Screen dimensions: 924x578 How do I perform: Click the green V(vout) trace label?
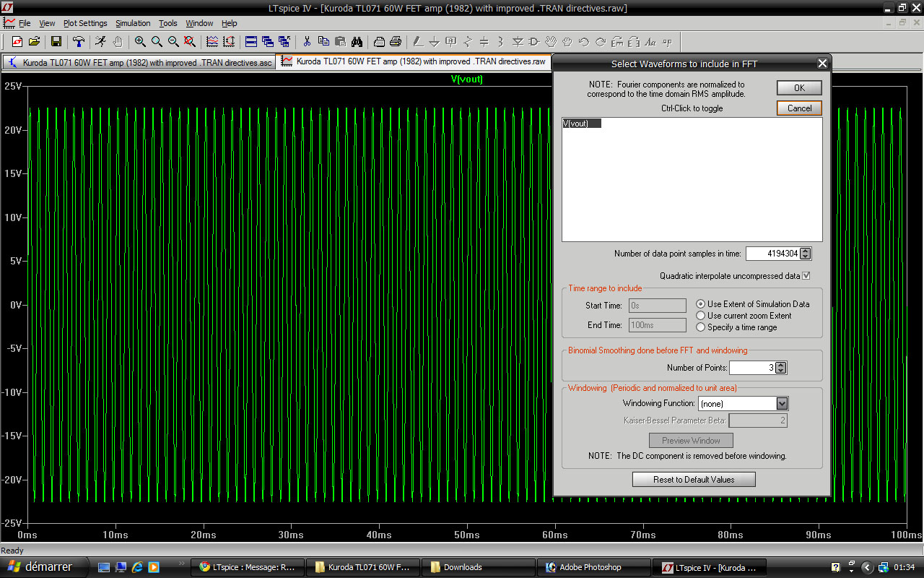(466, 79)
